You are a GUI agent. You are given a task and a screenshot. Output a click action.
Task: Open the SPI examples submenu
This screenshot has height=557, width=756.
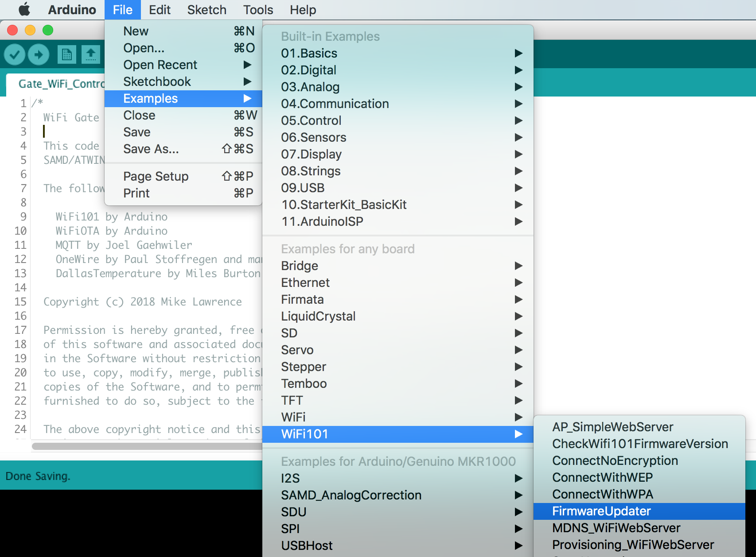(398, 529)
